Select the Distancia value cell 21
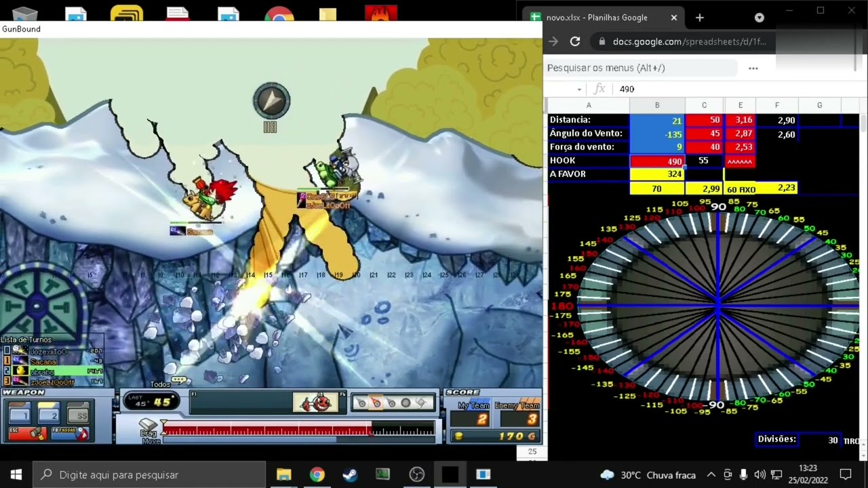 coord(657,120)
